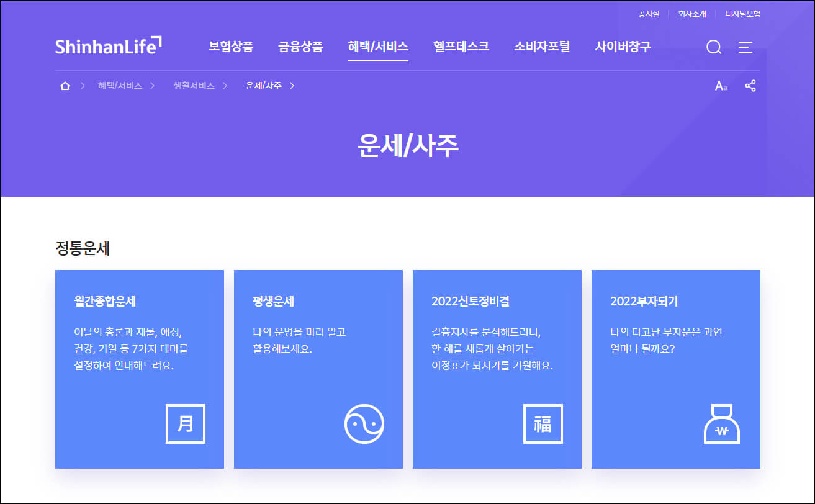Click the money bag icon on 2022부자되기
The height and width of the screenshot is (504, 815).
721,424
